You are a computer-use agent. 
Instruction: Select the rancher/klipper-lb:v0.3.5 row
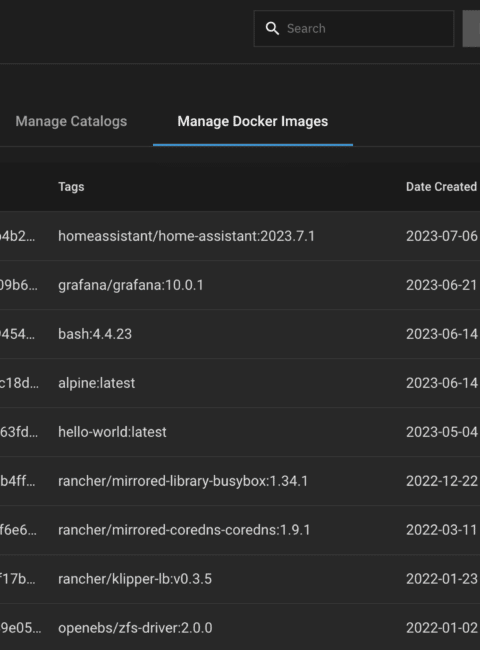pos(240,579)
